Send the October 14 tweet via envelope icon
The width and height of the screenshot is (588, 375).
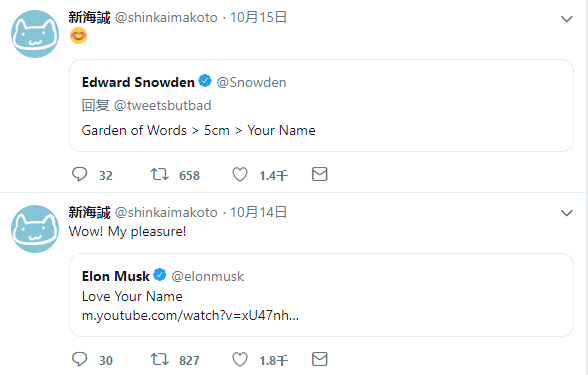pyautogui.click(x=320, y=359)
